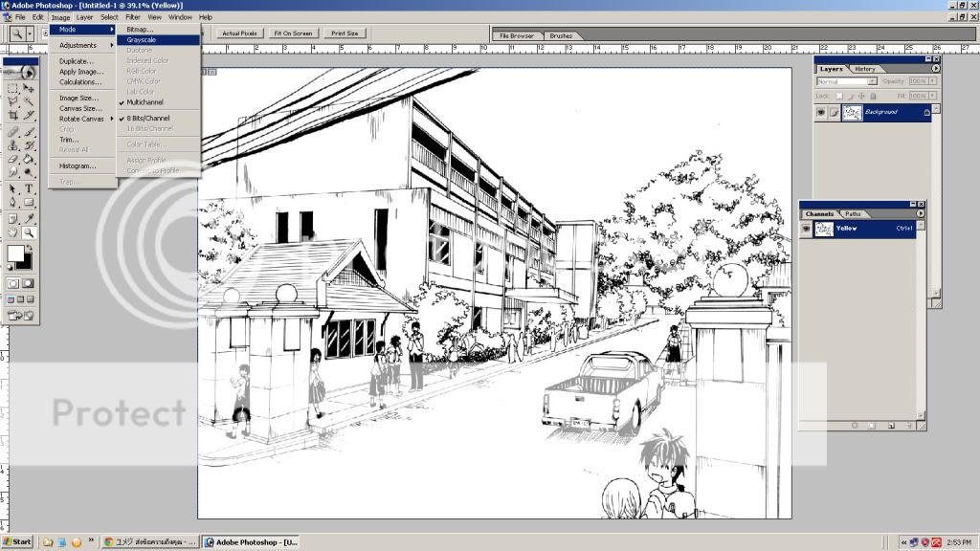Switch to Standard mode editing
The image size is (980, 551).
click(13, 283)
